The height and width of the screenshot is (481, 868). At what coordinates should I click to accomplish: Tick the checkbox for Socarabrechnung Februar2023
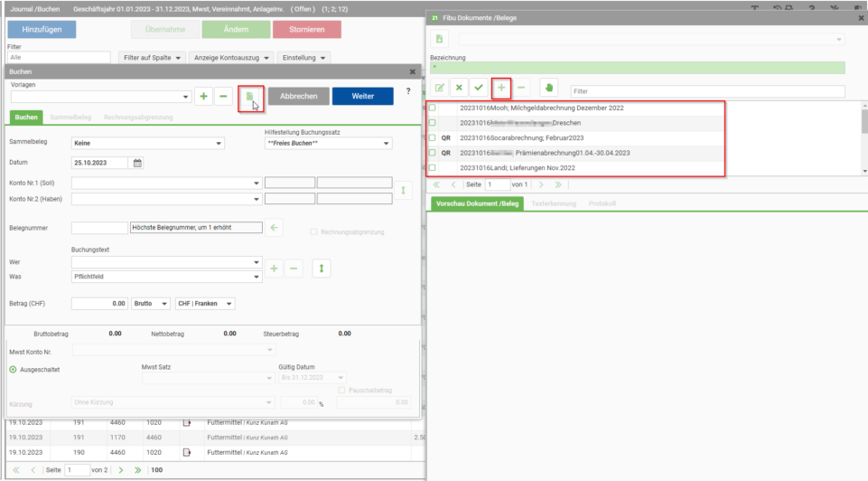433,138
